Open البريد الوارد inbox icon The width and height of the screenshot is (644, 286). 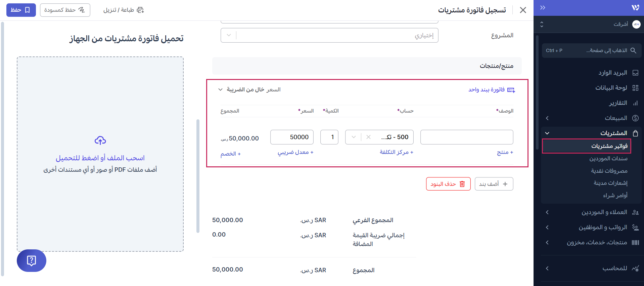[635, 73]
